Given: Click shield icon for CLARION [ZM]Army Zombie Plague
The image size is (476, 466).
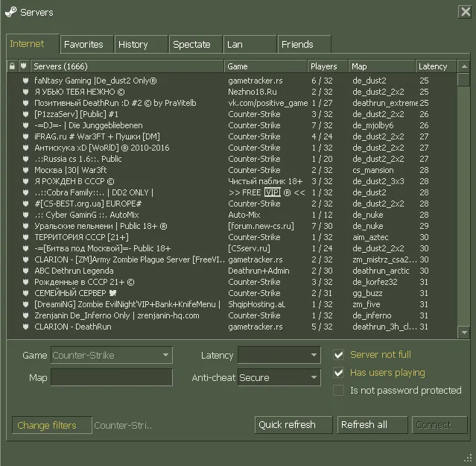Looking at the screenshot, I should [x=25, y=259].
